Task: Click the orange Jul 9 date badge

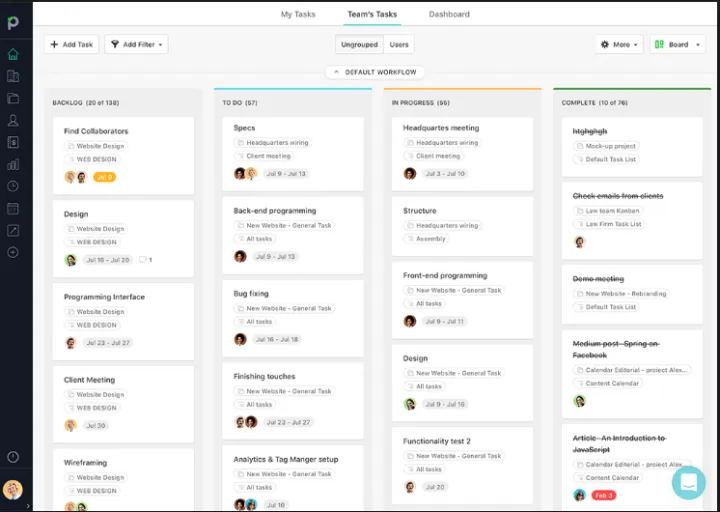Action: click(104, 177)
